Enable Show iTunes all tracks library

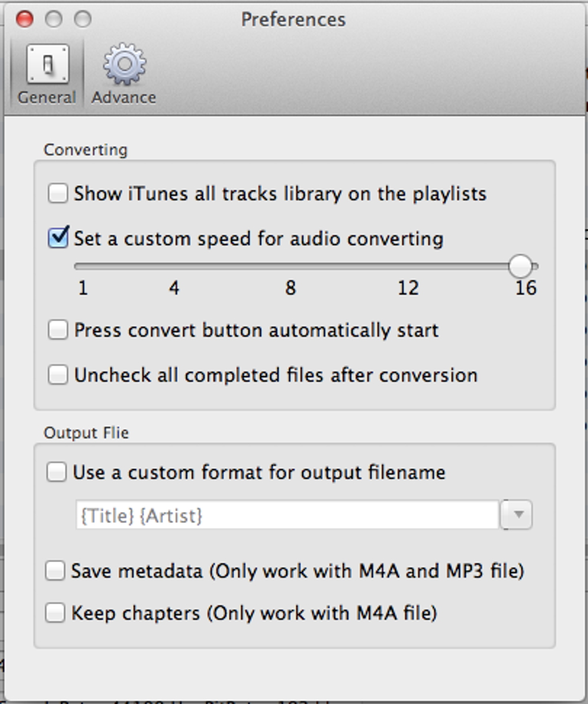58,193
